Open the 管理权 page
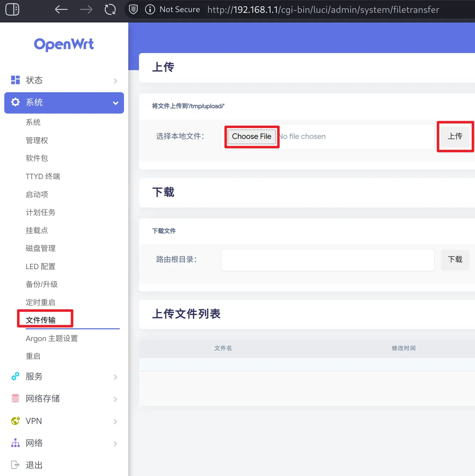 click(x=37, y=140)
